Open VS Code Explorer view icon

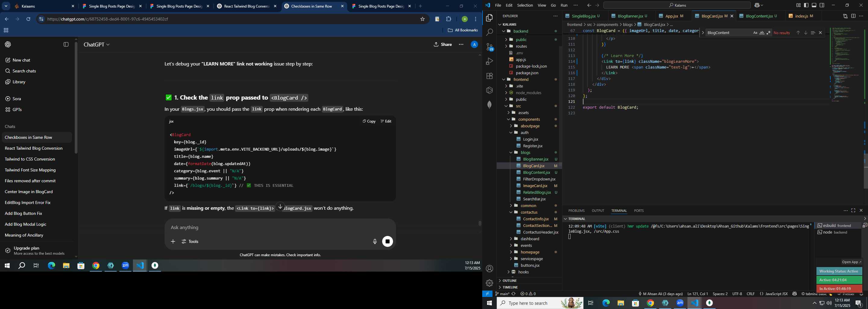click(489, 18)
